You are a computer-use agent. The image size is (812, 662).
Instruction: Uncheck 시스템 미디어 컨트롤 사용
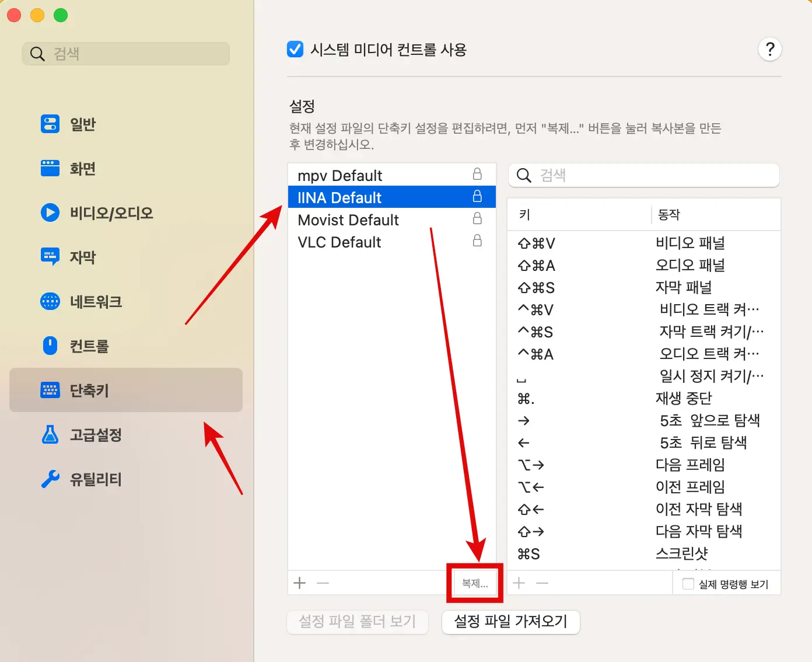tap(295, 50)
